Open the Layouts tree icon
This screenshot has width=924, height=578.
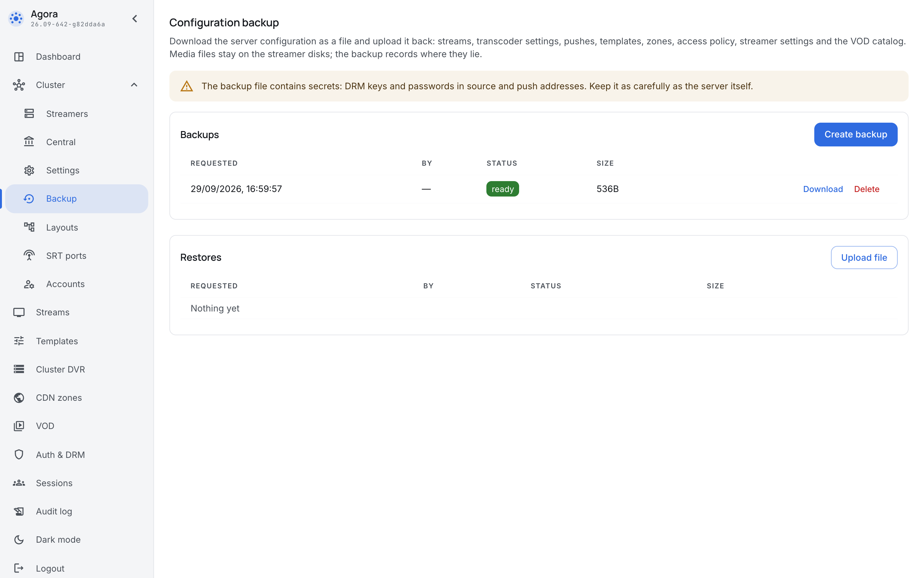tap(29, 227)
